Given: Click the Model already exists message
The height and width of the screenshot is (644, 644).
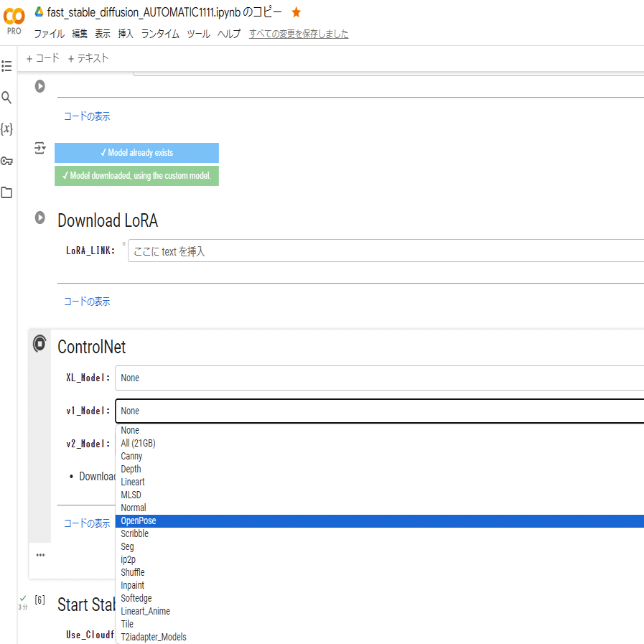Looking at the screenshot, I should pos(136,153).
